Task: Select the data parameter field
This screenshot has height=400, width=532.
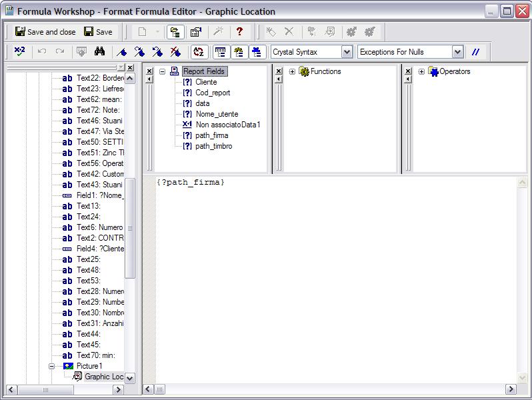Action: click(202, 103)
